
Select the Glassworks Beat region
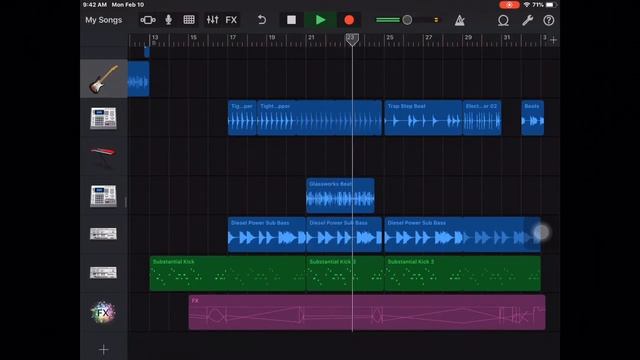(340, 196)
